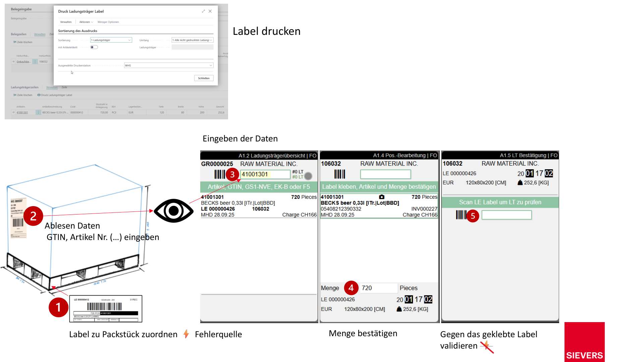Click the Scan LE Label um LT zu prüfen bar

500,202
